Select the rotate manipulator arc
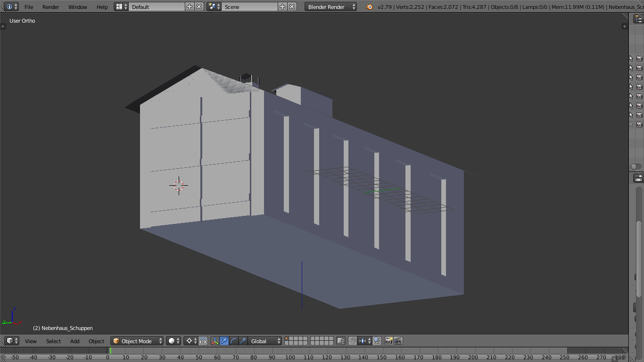This screenshot has height=362, width=644. point(234,341)
